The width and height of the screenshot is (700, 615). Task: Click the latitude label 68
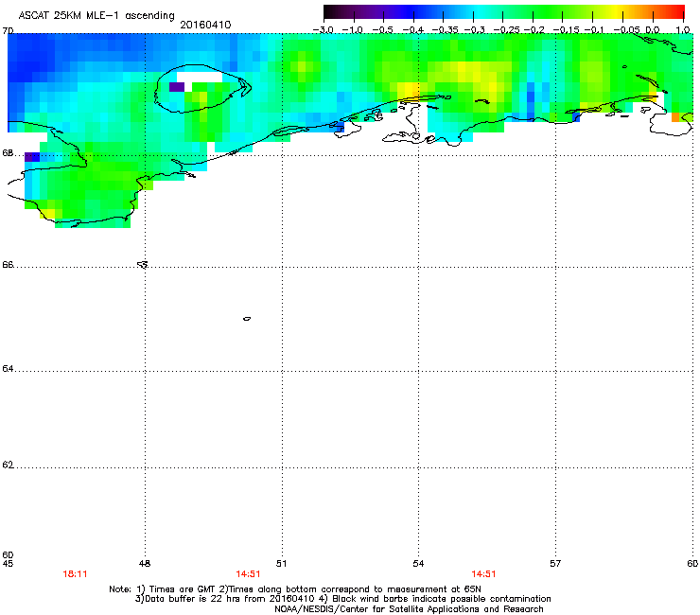tap(8, 153)
